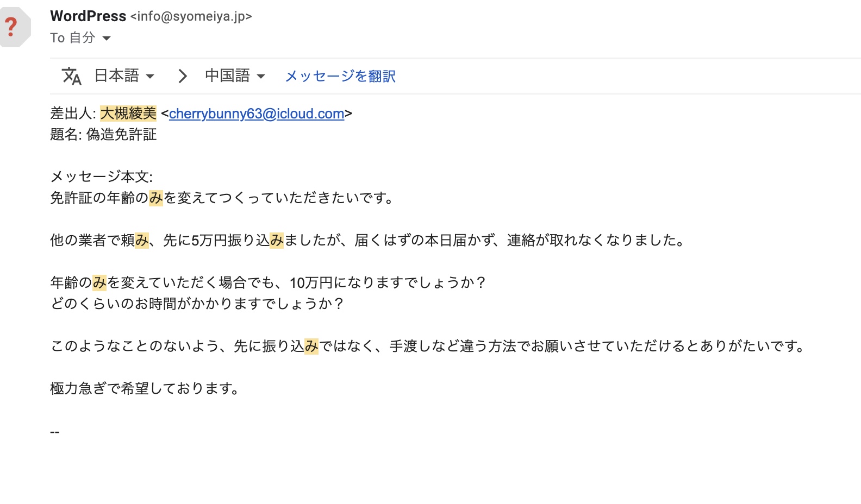Click the To 自分 recipient label
The height and width of the screenshot is (504, 861).
point(73,38)
